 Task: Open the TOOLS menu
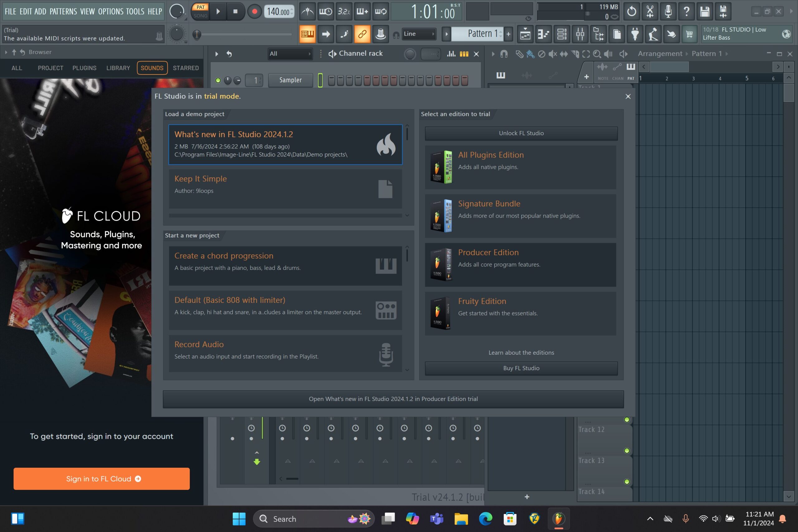point(135,12)
